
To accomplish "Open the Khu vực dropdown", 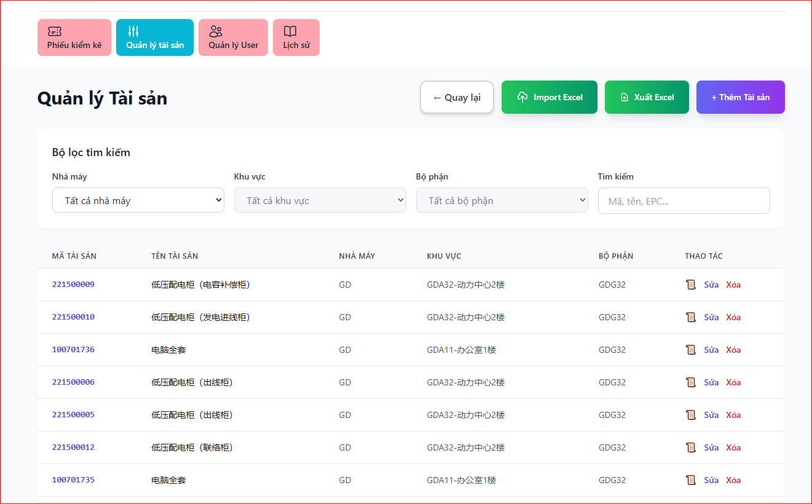I will 320,200.
